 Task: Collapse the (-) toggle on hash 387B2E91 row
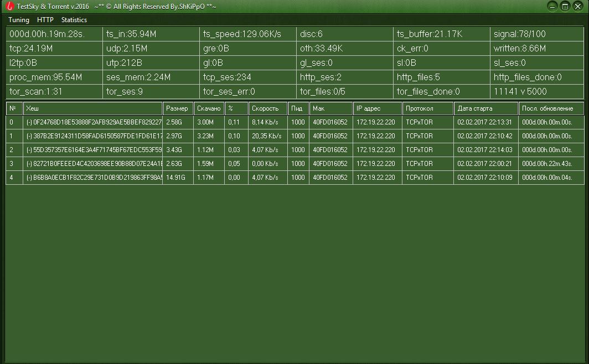[29, 136]
